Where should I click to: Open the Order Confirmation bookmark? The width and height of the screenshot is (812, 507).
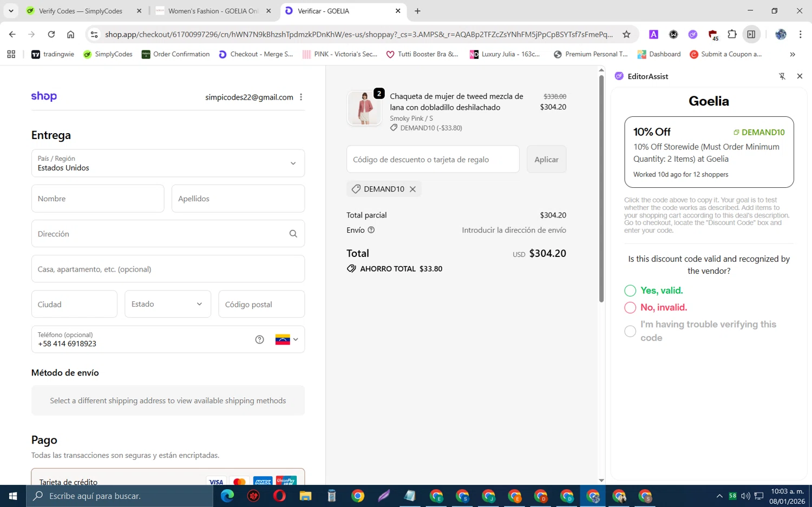pos(175,54)
